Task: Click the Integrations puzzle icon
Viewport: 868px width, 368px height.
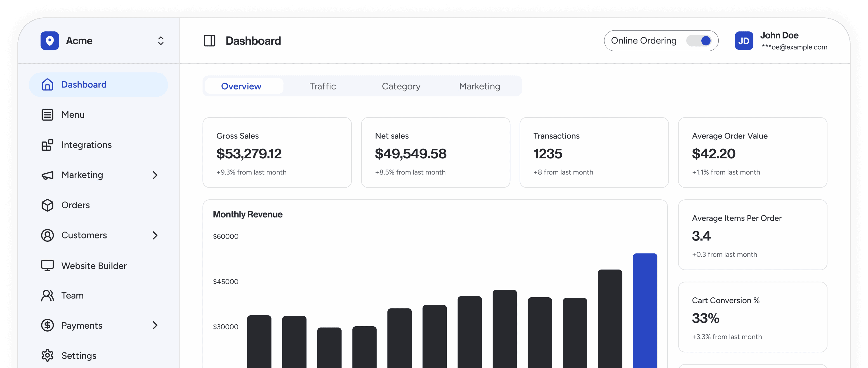Action: [x=47, y=145]
